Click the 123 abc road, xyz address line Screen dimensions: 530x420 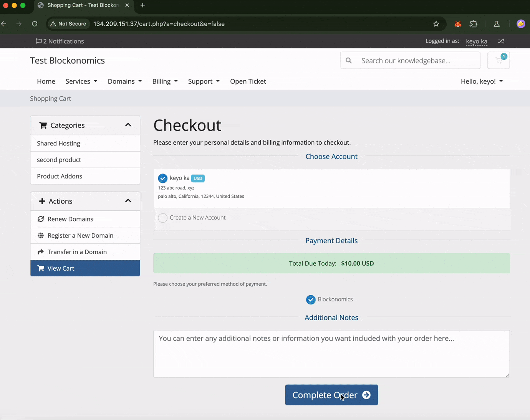coord(176,188)
